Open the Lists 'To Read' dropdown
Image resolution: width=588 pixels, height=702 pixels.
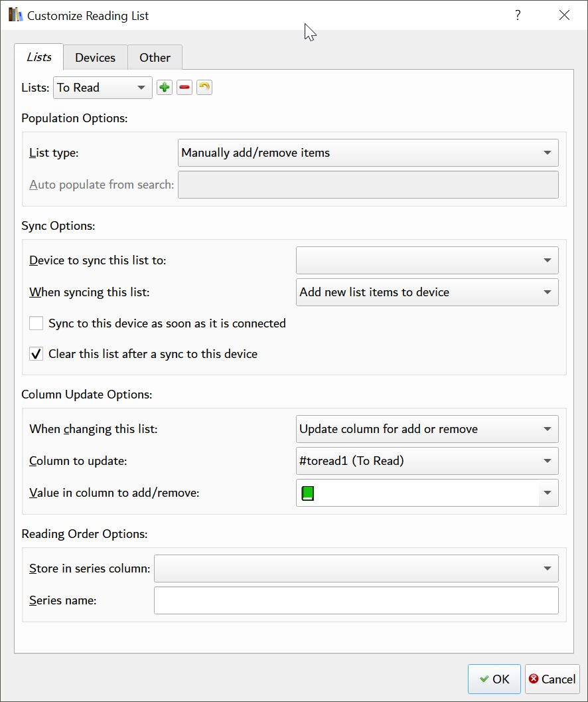coord(102,88)
